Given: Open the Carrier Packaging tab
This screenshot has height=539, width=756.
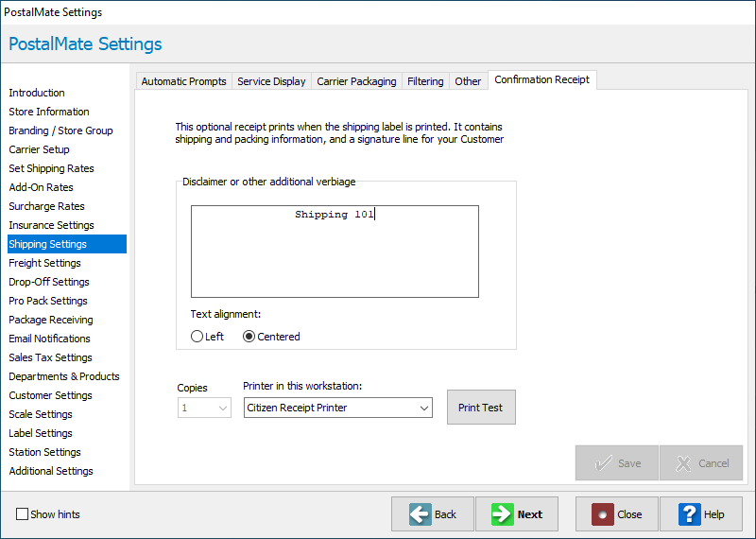Looking at the screenshot, I should [356, 81].
